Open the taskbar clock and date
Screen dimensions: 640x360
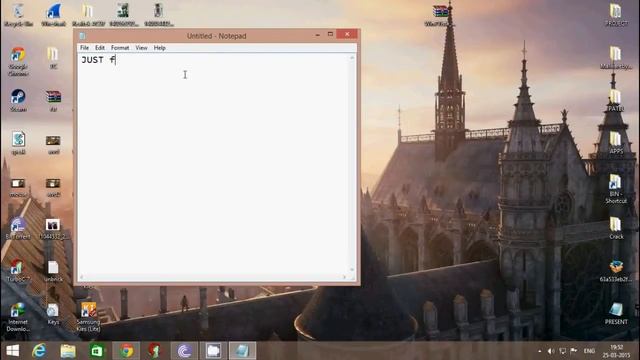coord(617,351)
